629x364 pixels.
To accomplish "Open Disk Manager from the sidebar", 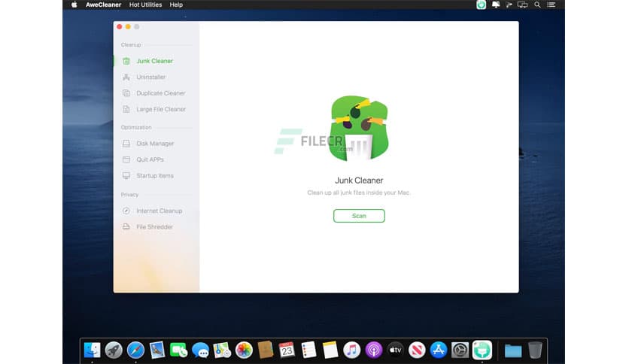I will (155, 144).
